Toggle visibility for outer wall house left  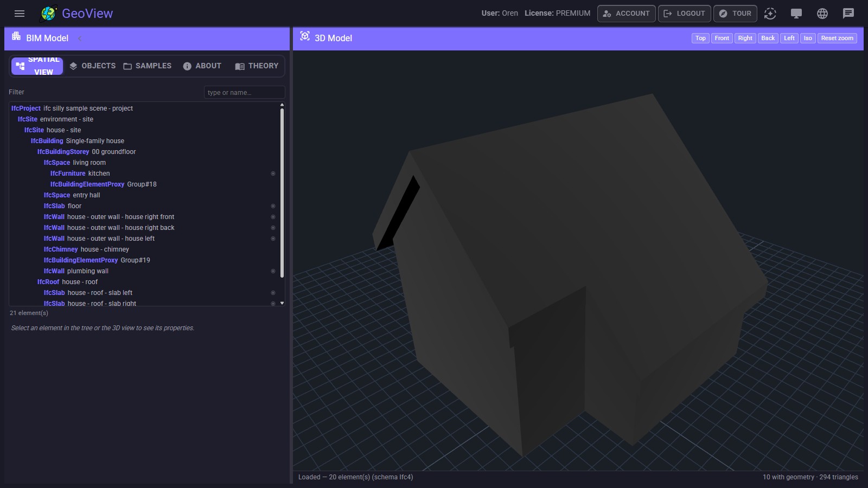click(x=273, y=239)
